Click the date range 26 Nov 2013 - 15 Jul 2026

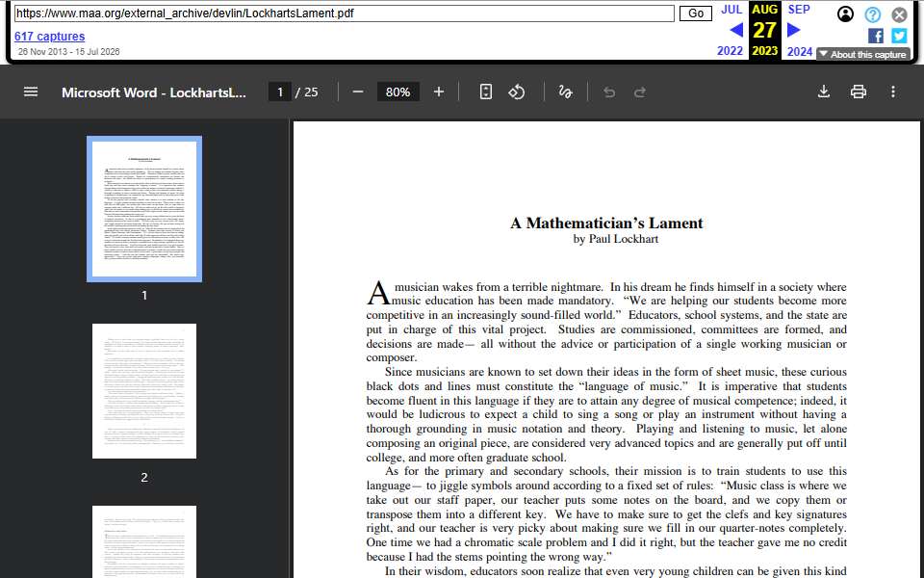click(69, 51)
